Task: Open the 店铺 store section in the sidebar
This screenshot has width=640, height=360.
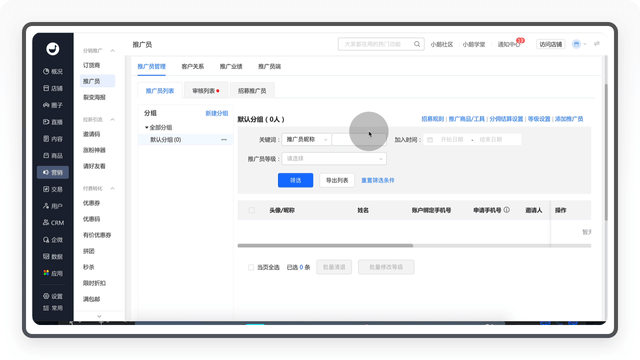Action: pyautogui.click(x=53, y=88)
